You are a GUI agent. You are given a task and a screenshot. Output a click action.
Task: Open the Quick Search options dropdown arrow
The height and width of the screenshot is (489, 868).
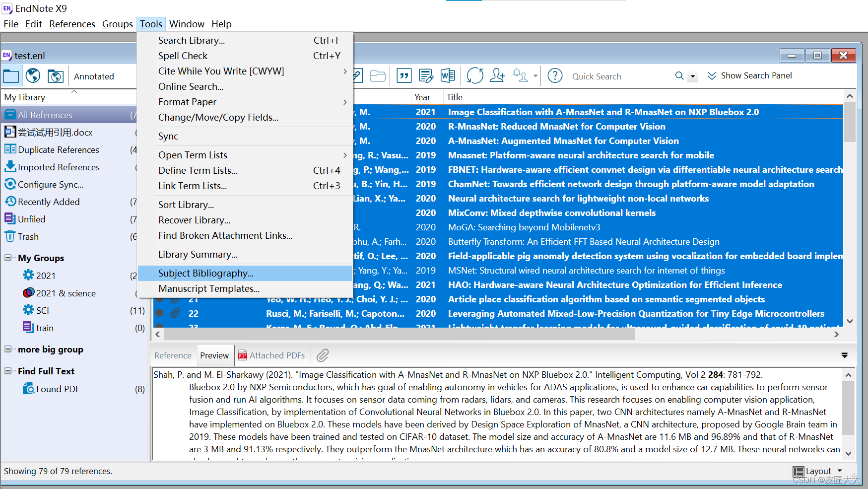(x=693, y=76)
